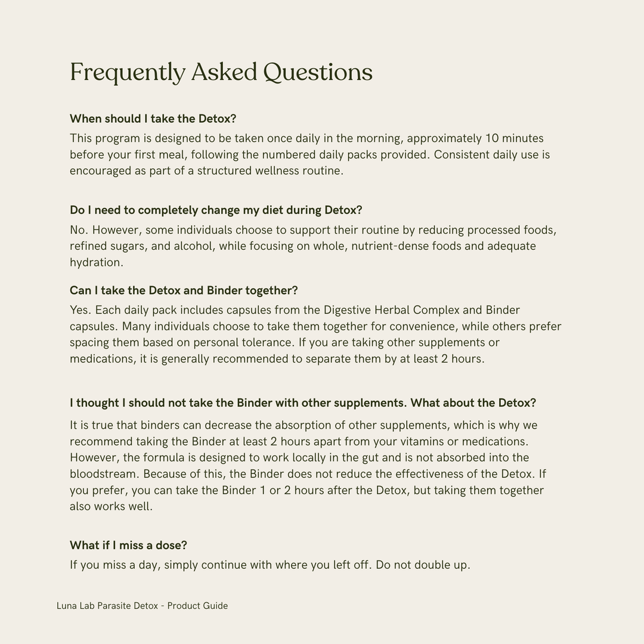Select the heading "I thought I should not take the Binder"
Viewport: 644px width, 644px height.
point(303,403)
